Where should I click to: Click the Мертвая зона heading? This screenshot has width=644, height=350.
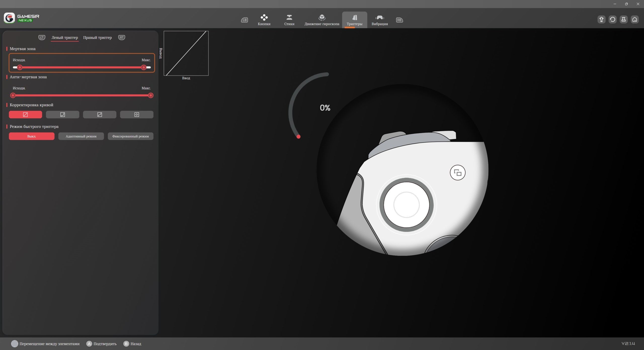[x=22, y=49]
